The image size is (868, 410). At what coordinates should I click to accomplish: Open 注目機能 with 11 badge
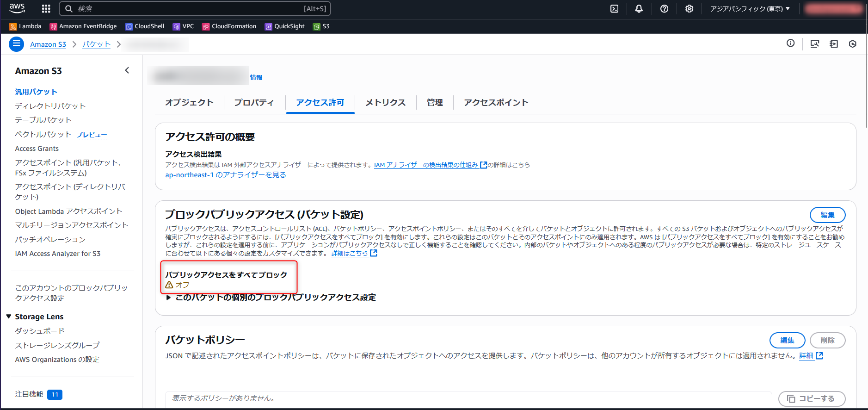pyautogui.click(x=38, y=394)
